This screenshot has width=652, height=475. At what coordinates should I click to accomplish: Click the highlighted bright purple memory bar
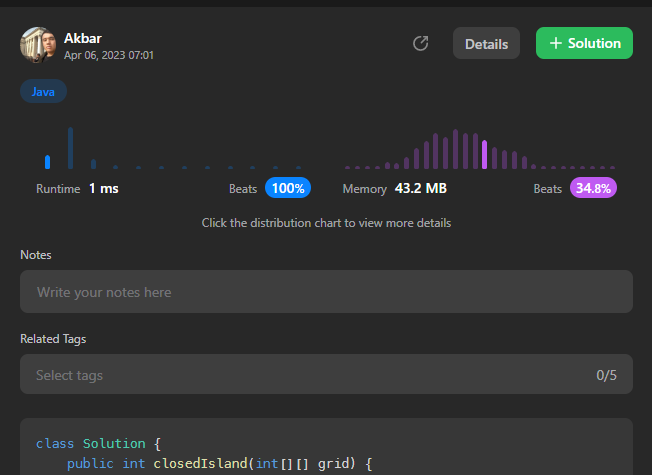click(x=484, y=155)
